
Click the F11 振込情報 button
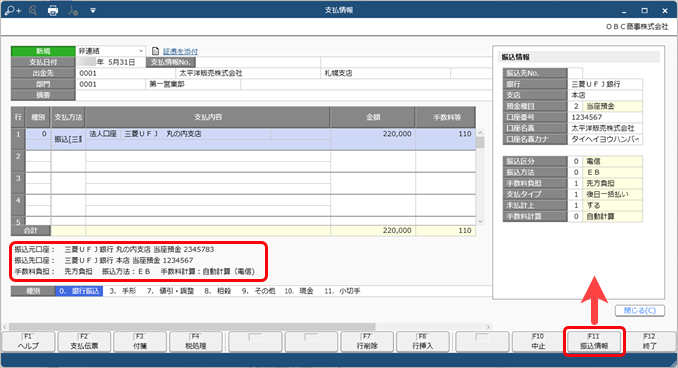coord(594,342)
